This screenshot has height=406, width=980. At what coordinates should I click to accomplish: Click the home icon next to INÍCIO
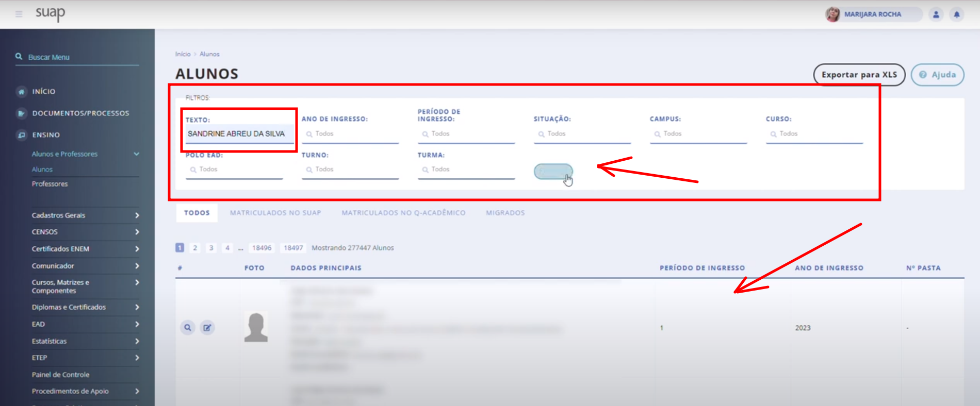pos(21,92)
